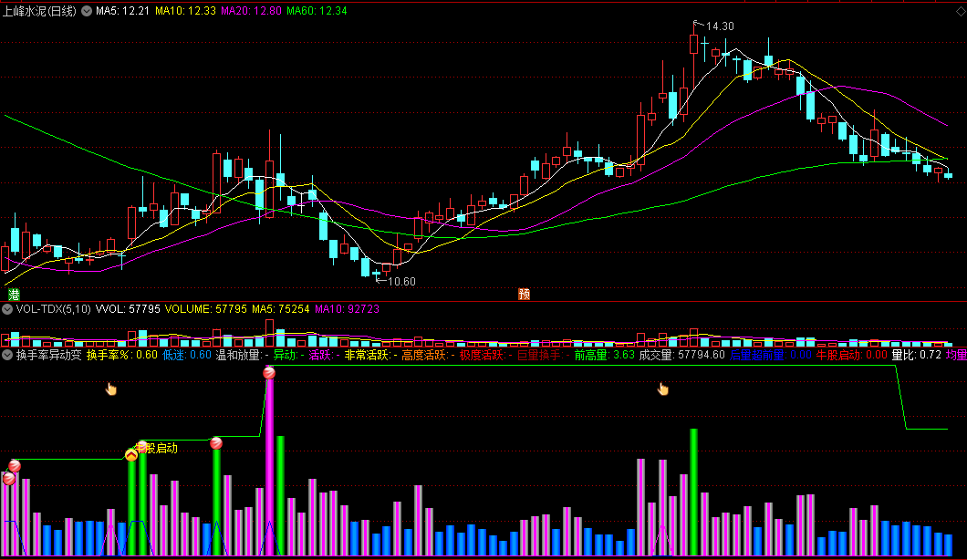Click the MA5: 12.21 value
This screenshot has width=967, height=560.
[122, 11]
